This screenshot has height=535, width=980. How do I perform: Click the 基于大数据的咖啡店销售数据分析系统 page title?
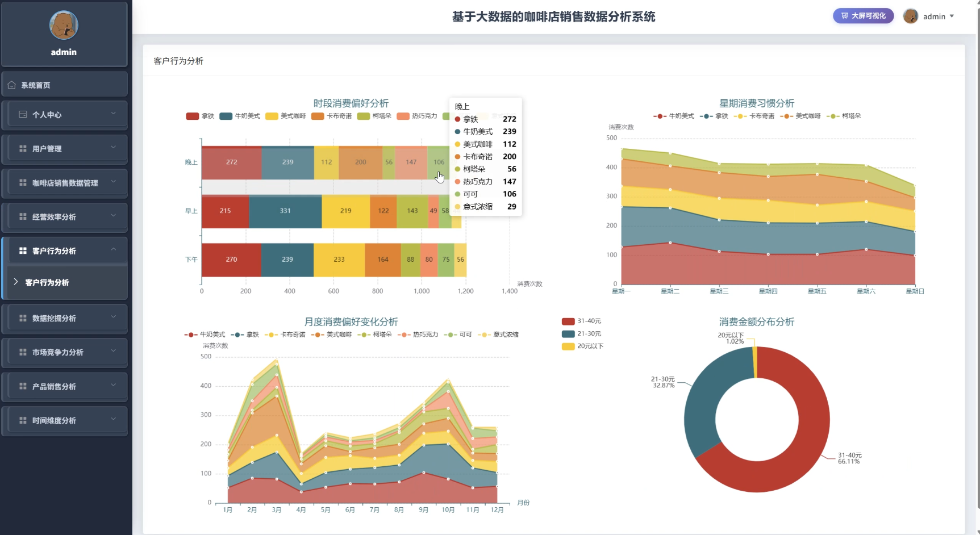(x=554, y=17)
